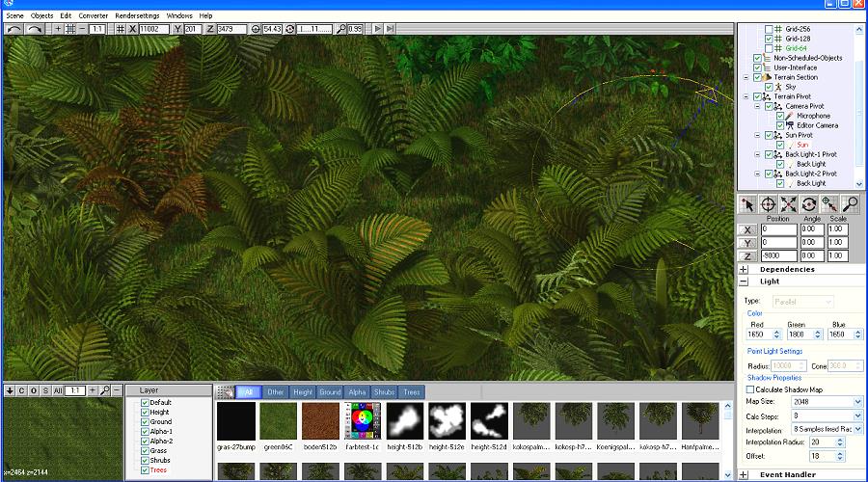Select the four-arrow scale tool icon
868x482 pixels.
(789, 203)
